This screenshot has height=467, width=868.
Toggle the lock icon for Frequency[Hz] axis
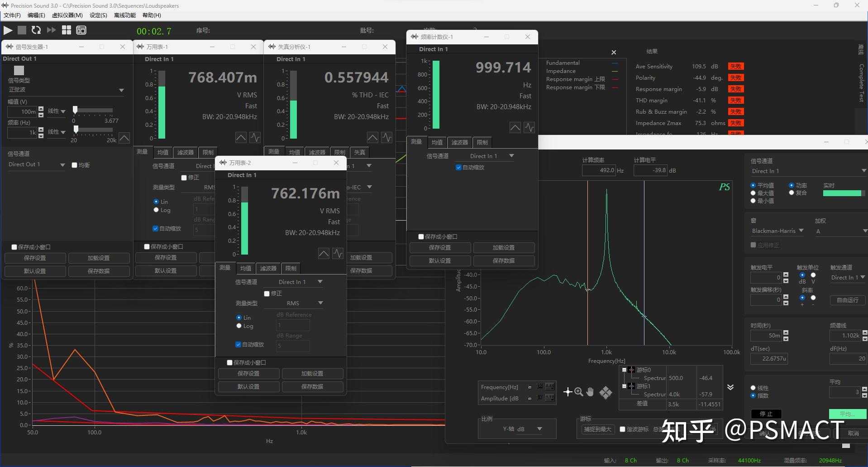(530, 387)
